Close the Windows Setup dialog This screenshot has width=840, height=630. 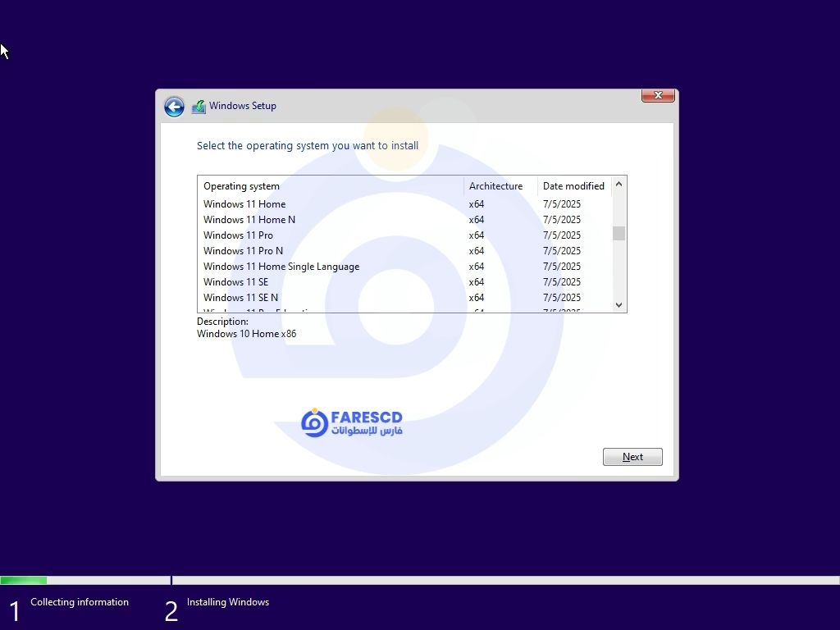[x=658, y=95]
